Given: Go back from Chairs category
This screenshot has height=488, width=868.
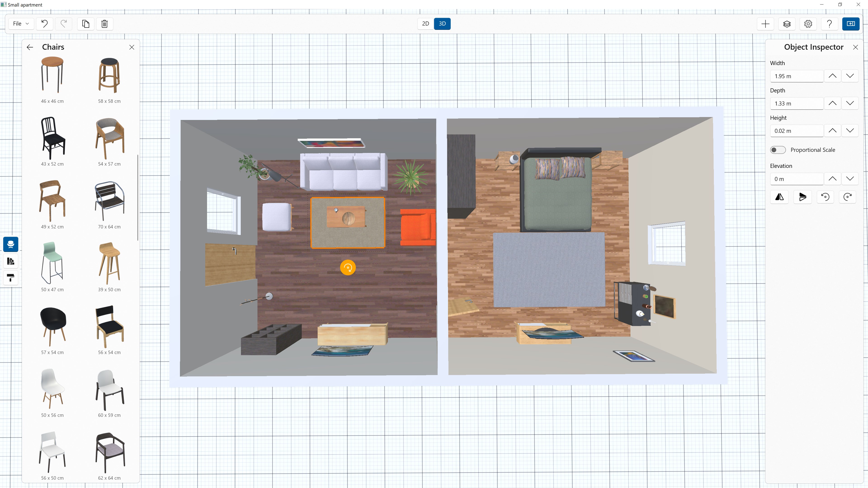Looking at the screenshot, I should tap(30, 47).
